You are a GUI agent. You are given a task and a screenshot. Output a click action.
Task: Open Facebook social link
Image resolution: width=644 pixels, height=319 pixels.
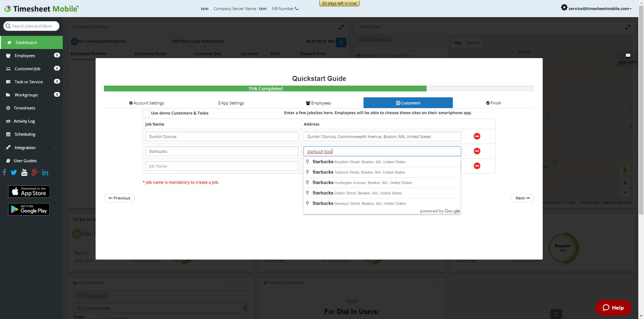tap(4, 173)
